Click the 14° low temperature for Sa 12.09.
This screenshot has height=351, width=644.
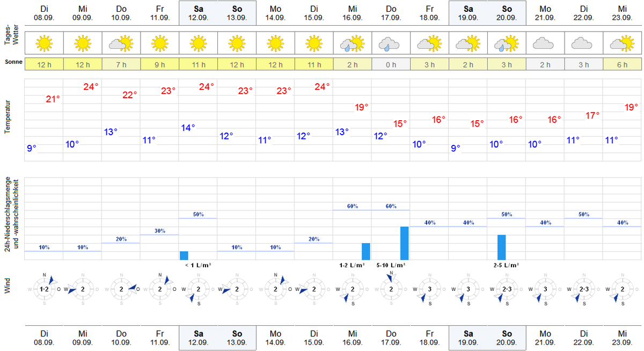click(x=188, y=128)
